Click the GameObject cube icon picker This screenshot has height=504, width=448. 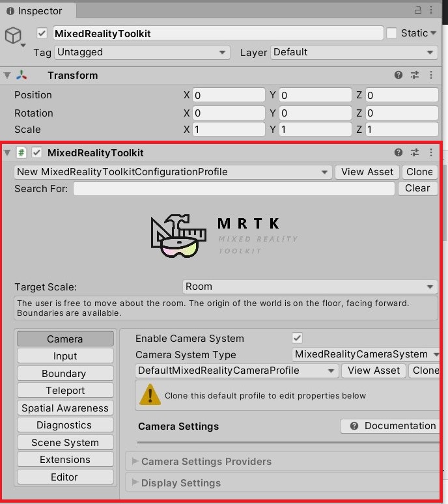point(14,36)
